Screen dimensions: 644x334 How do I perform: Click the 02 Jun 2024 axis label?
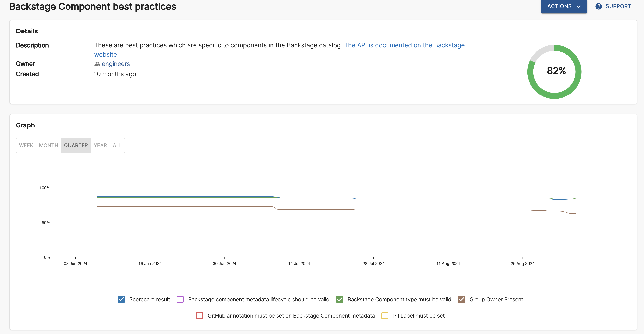click(75, 264)
